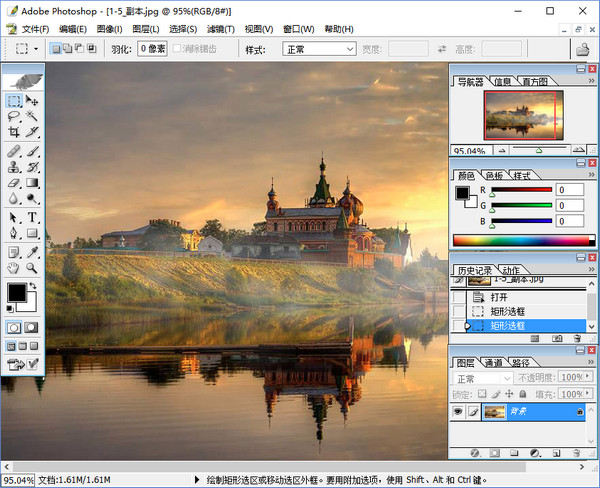
Task: Click the 羽化 feather input field
Action: [x=152, y=48]
